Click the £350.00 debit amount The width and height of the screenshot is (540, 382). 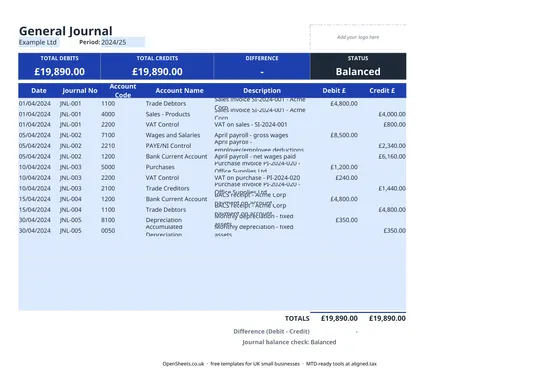pos(346,220)
